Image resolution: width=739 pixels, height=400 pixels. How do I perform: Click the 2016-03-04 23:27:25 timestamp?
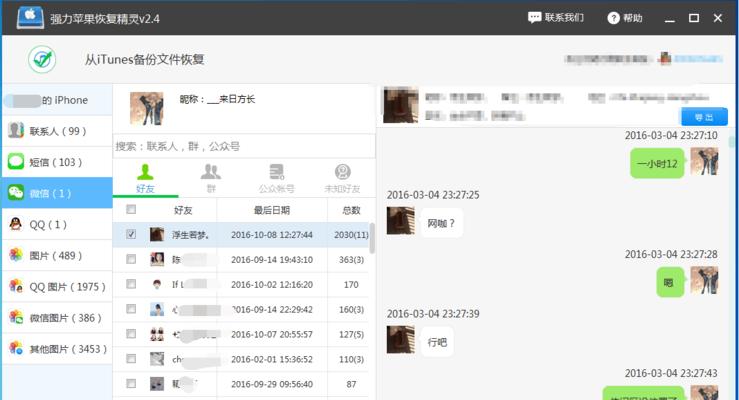tap(433, 195)
